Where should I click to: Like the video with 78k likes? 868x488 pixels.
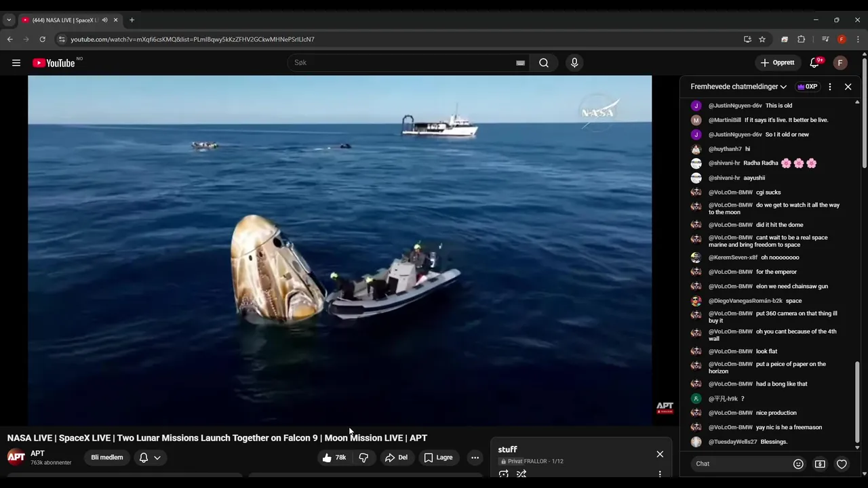pos(334,457)
